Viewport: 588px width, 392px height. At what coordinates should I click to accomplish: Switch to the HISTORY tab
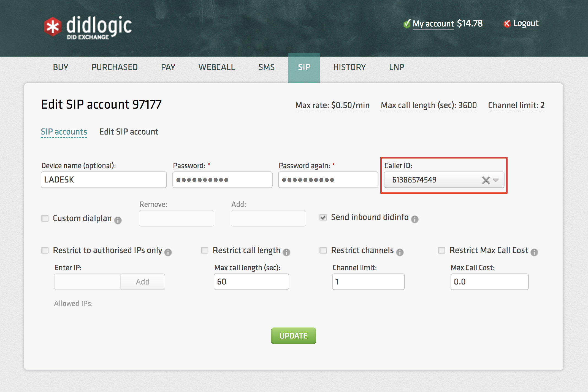(350, 68)
